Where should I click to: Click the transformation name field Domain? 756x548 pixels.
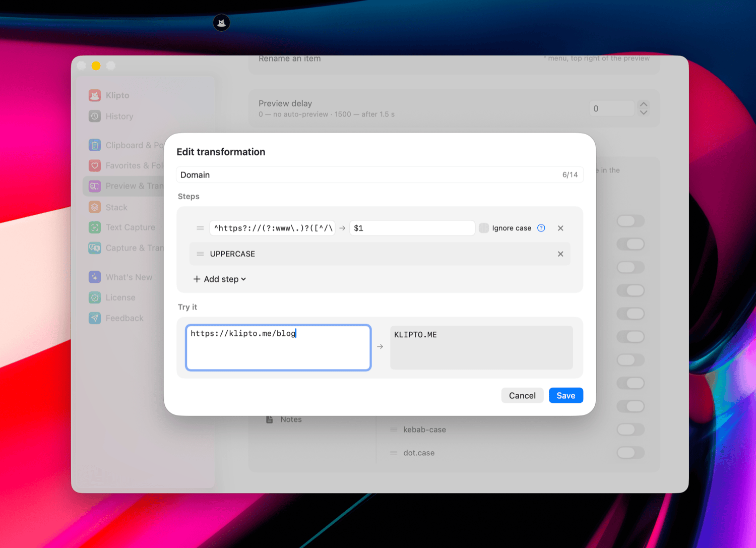(380, 175)
